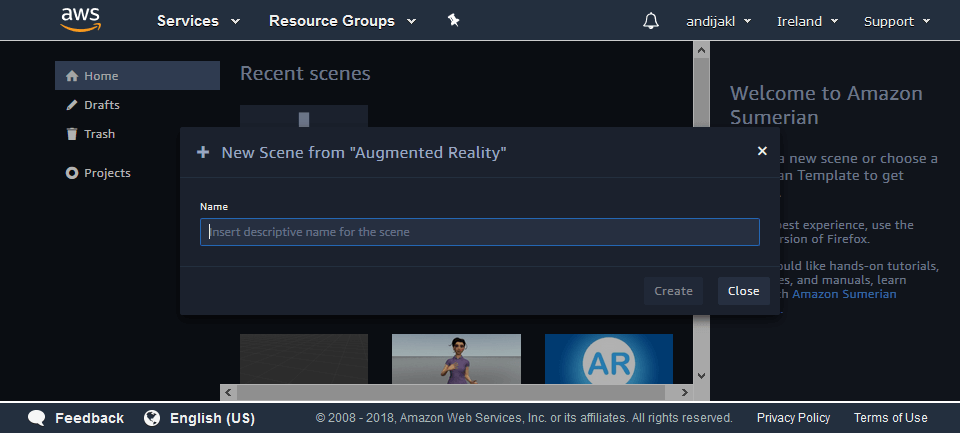This screenshot has height=433, width=960.
Task: Click the pin shortcuts icon
Action: pos(453,20)
